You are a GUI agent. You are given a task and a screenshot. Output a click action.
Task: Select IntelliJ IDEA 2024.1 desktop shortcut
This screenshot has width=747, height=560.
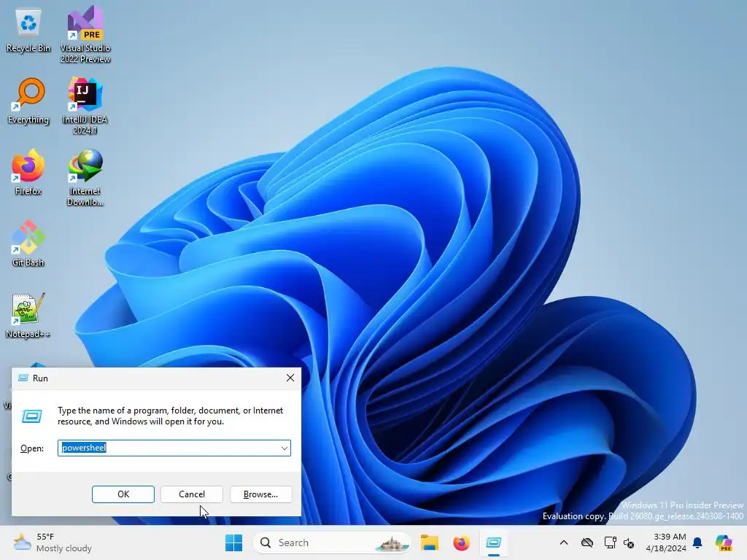85,106
